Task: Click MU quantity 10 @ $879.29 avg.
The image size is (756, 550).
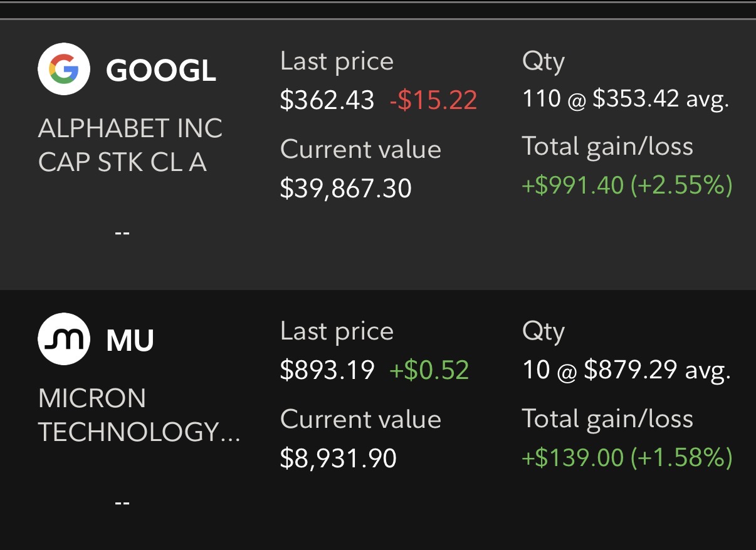Action: [x=626, y=370]
